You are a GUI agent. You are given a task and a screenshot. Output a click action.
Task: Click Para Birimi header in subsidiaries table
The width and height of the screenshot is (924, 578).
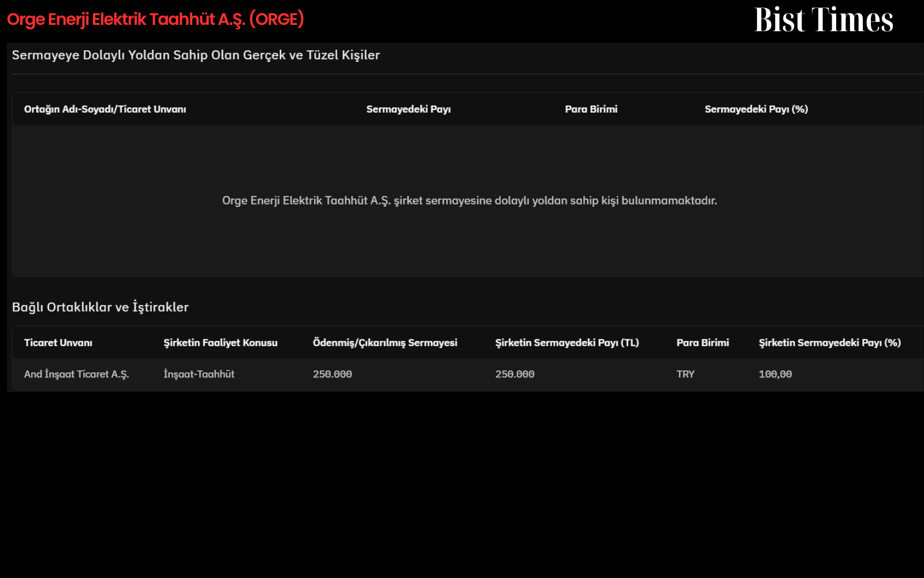[x=703, y=343]
